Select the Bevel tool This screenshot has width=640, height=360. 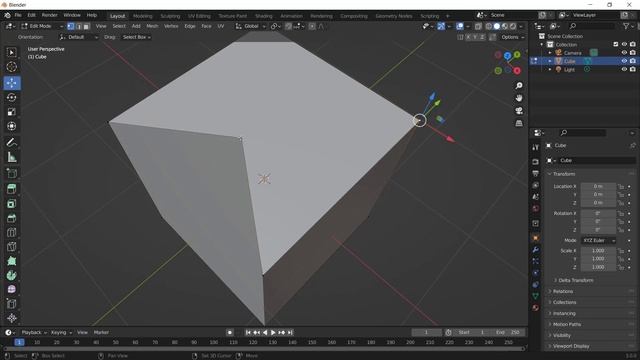11,218
